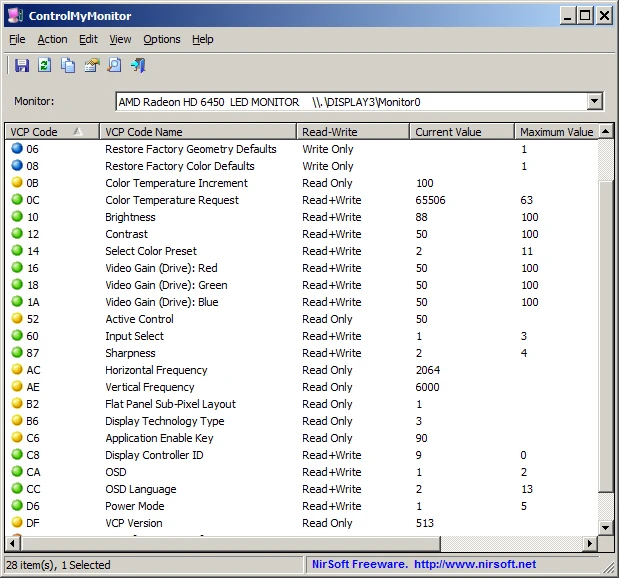The image size is (619, 578).
Task: Open the Options menu
Action: pyautogui.click(x=162, y=39)
